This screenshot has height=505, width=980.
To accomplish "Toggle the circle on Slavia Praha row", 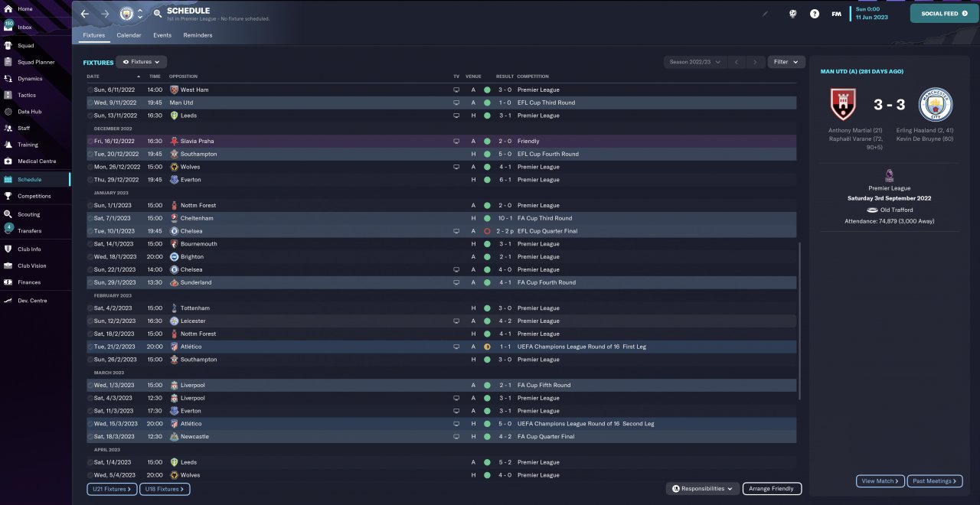I will 90,141.
